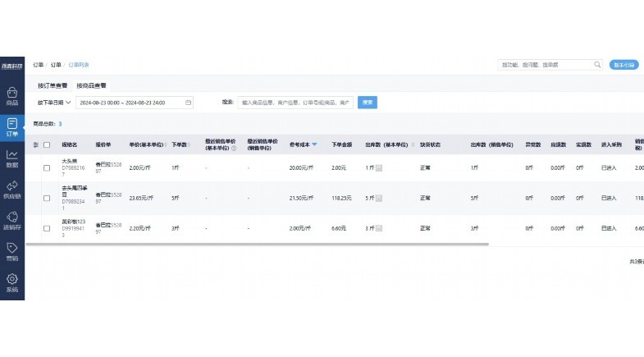Click the 去头尾四季豆 product name
Screen dimensions: 644x357
tap(75, 191)
